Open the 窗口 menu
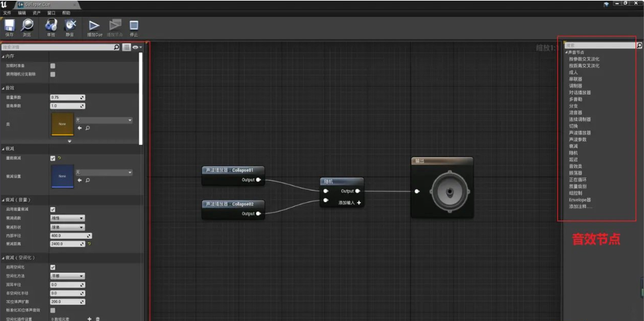This screenshot has height=321, width=644. click(x=51, y=13)
